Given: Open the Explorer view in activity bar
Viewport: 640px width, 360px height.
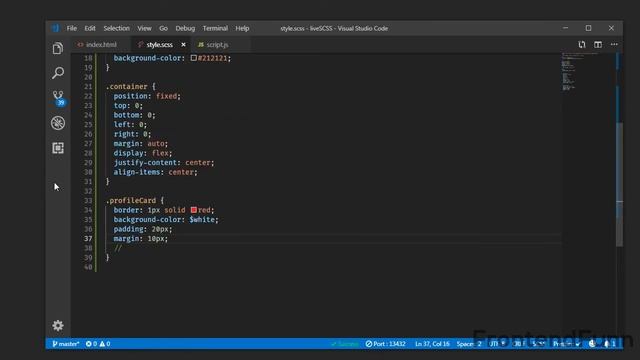Looking at the screenshot, I should point(58,48).
